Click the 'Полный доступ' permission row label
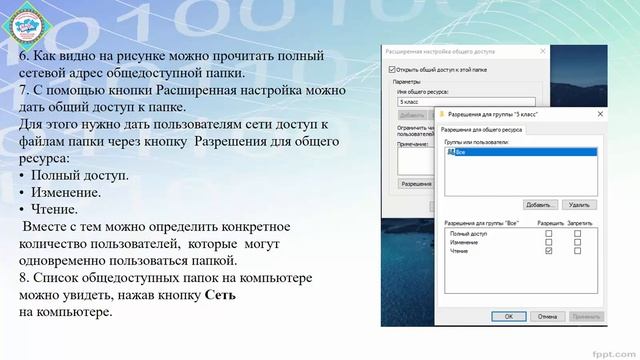The height and width of the screenshot is (360, 640). coord(468,234)
